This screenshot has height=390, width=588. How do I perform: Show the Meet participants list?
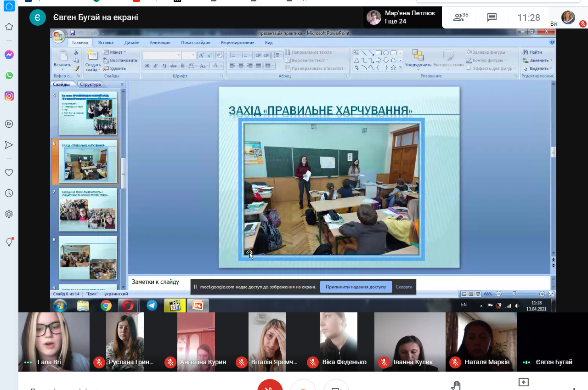[460, 18]
